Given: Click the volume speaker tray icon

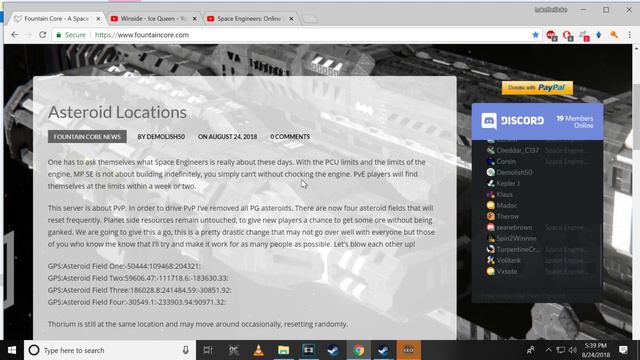Looking at the screenshot, I should pyautogui.click(x=573, y=350).
